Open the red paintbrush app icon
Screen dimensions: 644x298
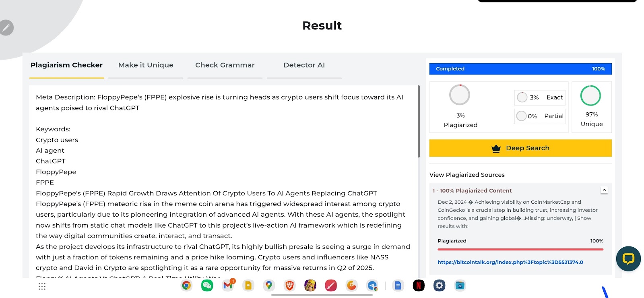(x=331, y=286)
